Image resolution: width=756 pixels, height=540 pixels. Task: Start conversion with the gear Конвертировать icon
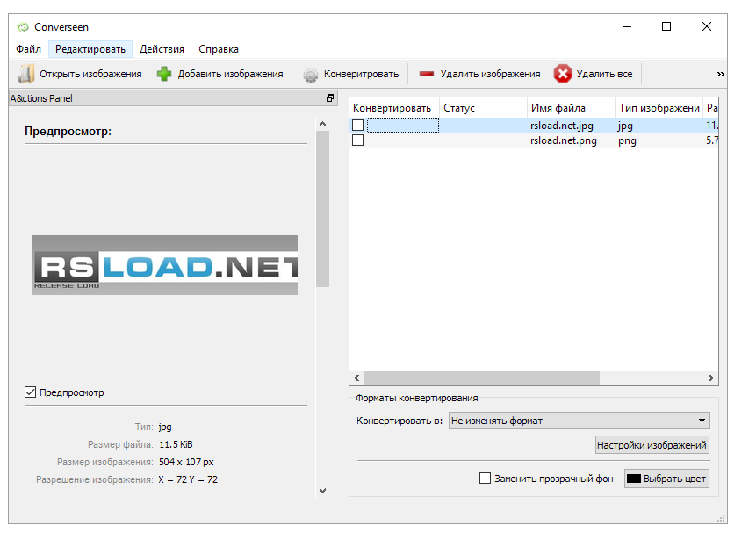(x=310, y=74)
